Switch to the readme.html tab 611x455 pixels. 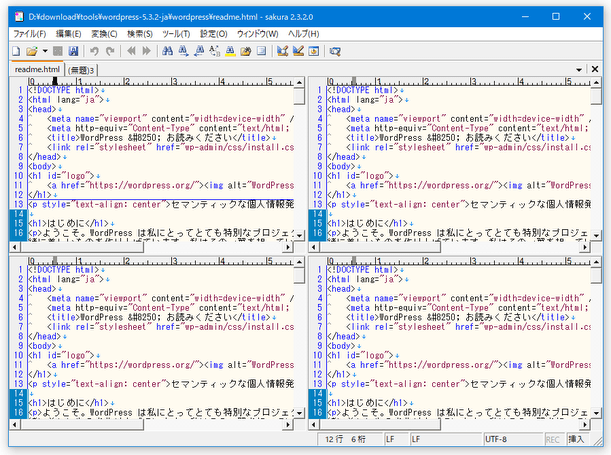[x=37, y=69]
